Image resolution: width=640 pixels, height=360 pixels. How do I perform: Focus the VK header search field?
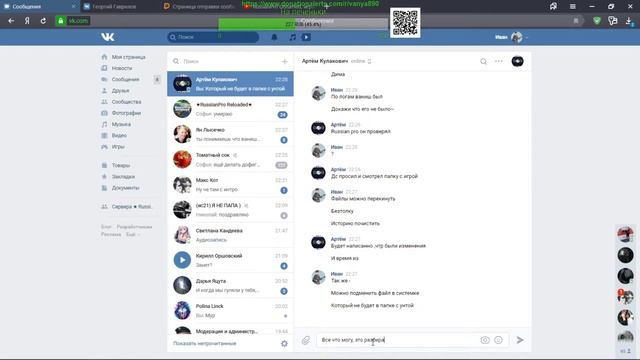pos(213,37)
